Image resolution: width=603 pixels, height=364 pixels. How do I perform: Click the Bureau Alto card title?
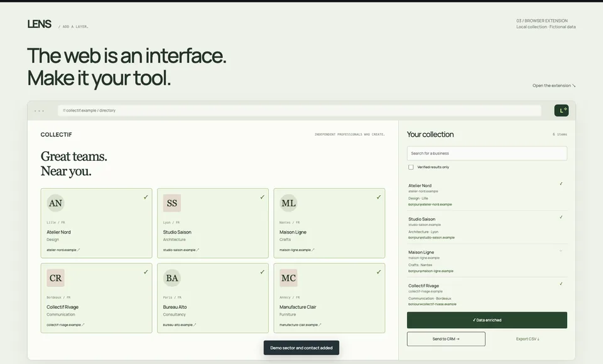click(175, 307)
